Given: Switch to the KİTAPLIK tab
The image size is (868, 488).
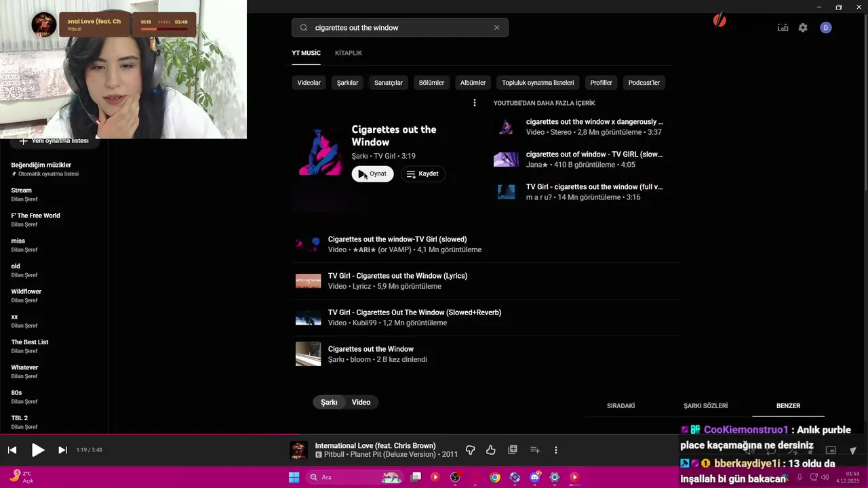Looking at the screenshot, I should click(x=349, y=53).
